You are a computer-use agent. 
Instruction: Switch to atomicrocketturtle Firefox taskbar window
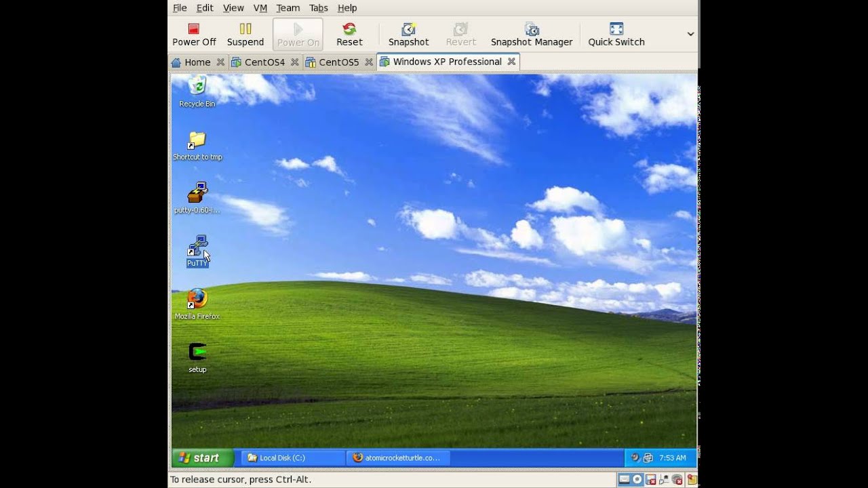pyautogui.click(x=399, y=458)
